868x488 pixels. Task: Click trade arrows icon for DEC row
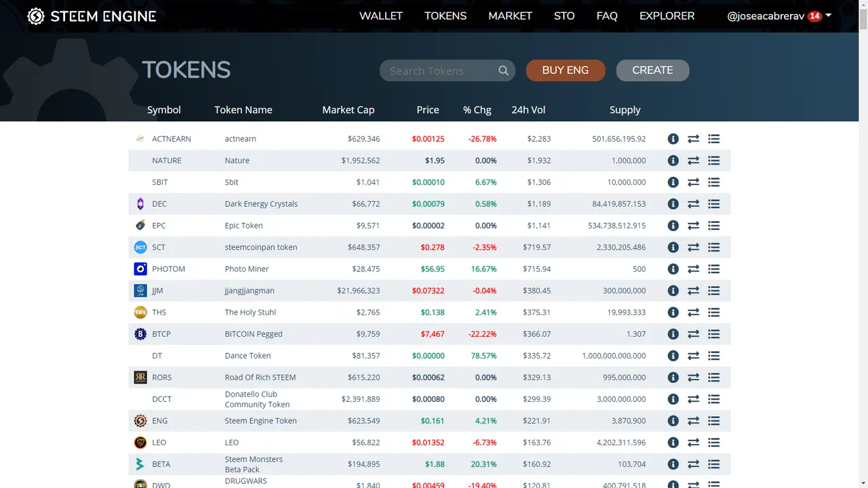693,204
